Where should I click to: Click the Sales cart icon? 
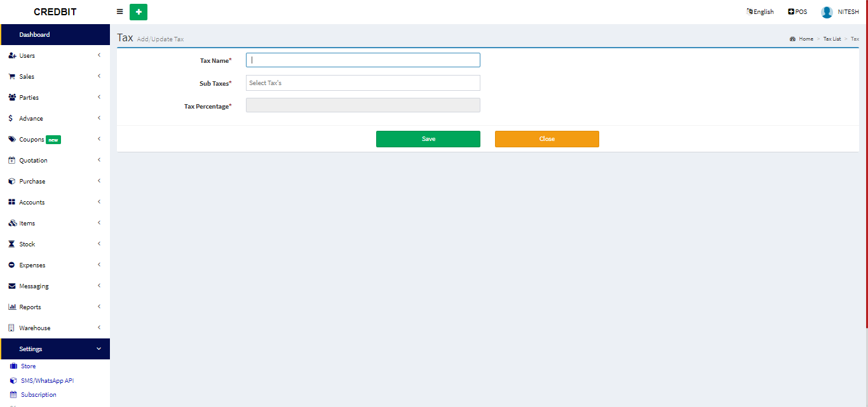pyautogui.click(x=12, y=77)
